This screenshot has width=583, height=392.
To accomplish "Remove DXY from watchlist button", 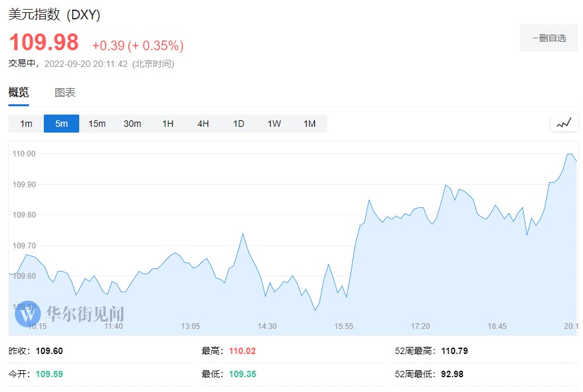I will pos(549,38).
